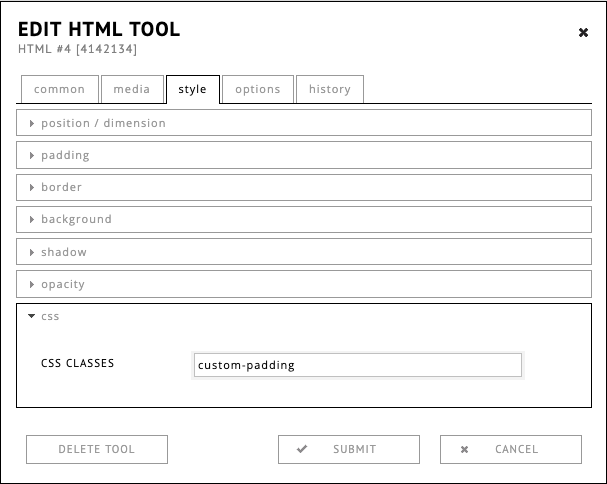Click the arrow icon next to opacity
The image size is (607, 484).
[x=32, y=284]
